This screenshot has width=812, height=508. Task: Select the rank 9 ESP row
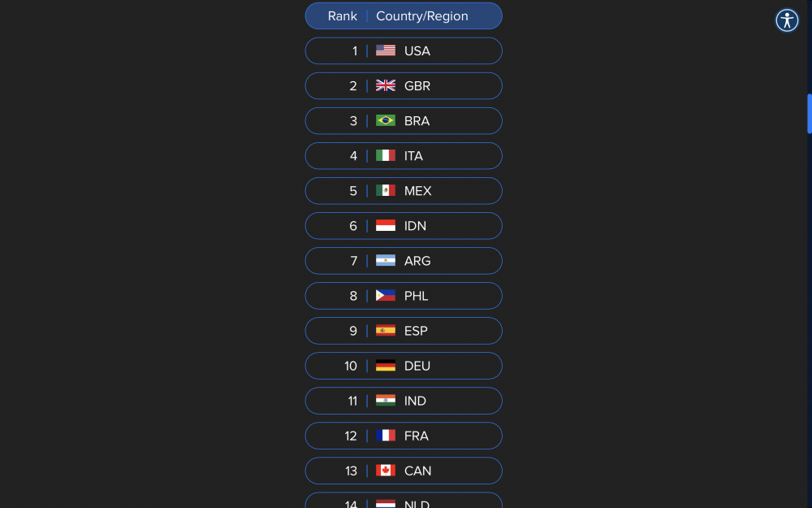tap(404, 331)
